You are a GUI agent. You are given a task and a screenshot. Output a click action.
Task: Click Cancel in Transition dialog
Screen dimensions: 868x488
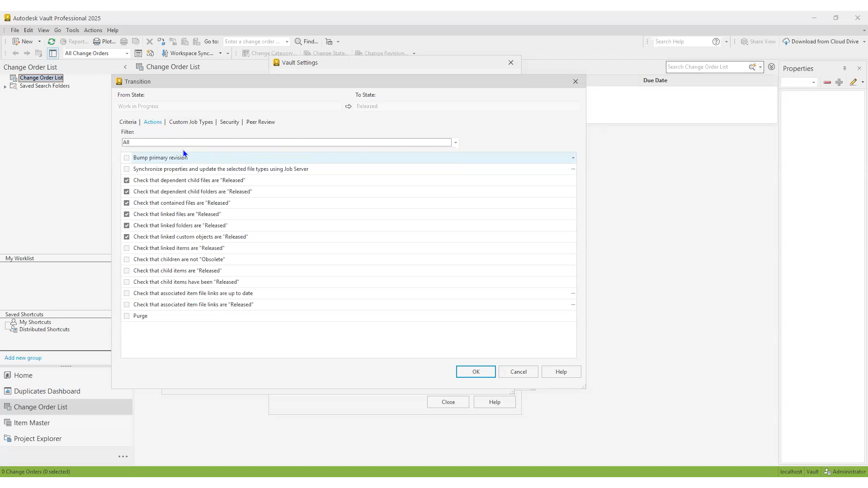(519, 371)
